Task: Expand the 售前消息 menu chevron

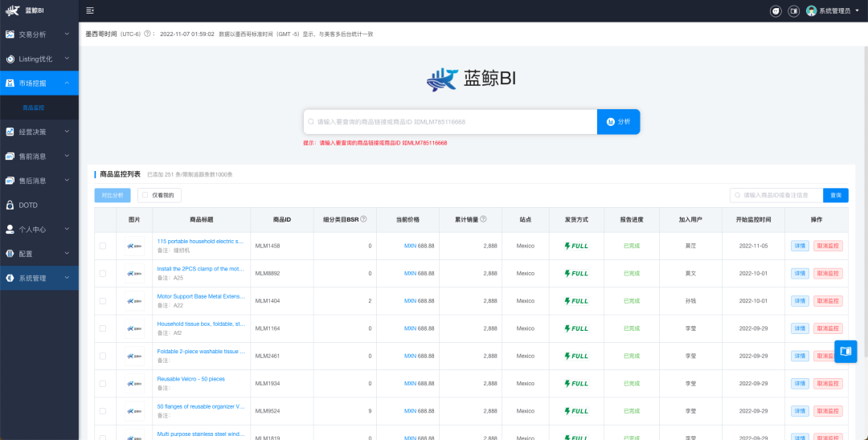Action: [67, 156]
